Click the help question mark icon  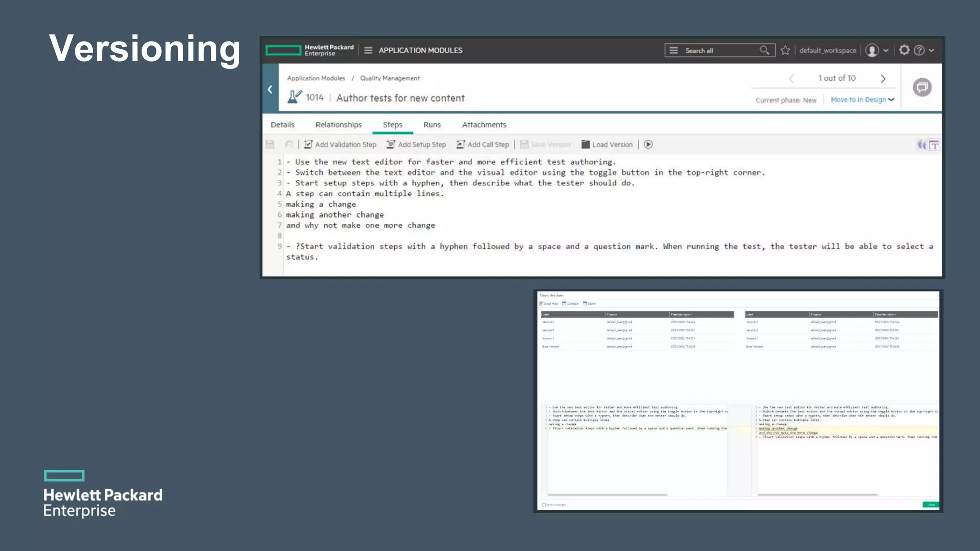click(x=919, y=50)
